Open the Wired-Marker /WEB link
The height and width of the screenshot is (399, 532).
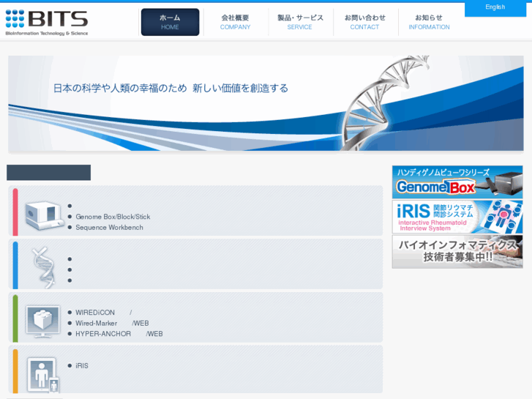tap(112, 324)
